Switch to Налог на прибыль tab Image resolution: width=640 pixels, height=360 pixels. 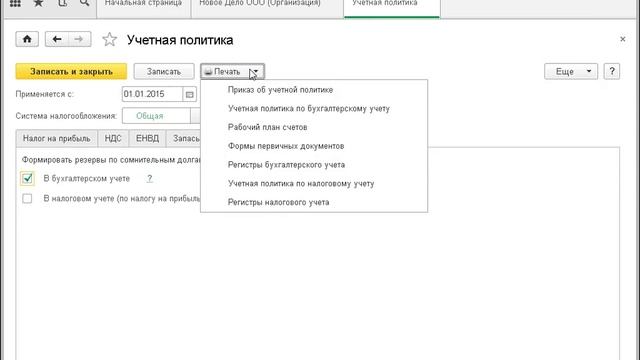coord(57,139)
